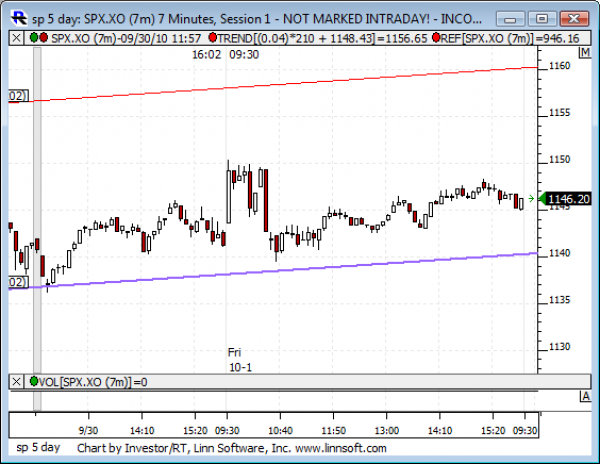Click the green dot beside SPX.XO instrument
The height and width of the screenshot is (464, 600).
(x=34, y=37)
